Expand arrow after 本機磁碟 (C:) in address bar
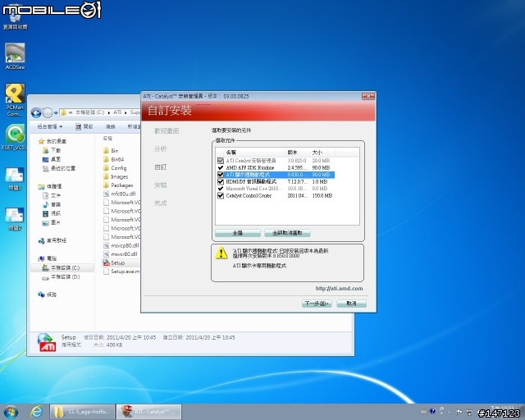Viewport: 525px width, 420px height. point(109,113)
